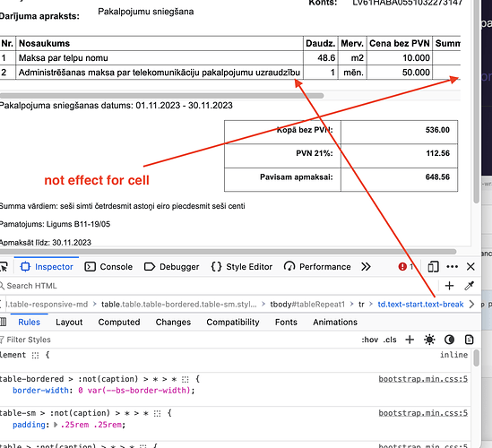Image resolution: width=492 pixels, height=448 pixels.
Task: Click the eyedropper color picker icon
Action: pos(469,286)
